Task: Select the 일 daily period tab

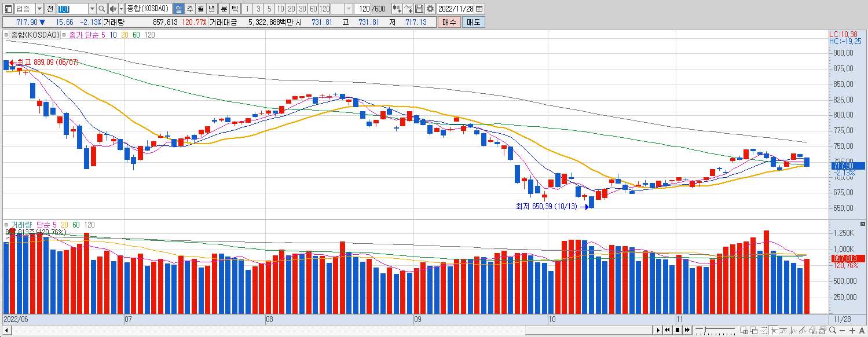Action: pyautogui.click(x=178, y=9)
